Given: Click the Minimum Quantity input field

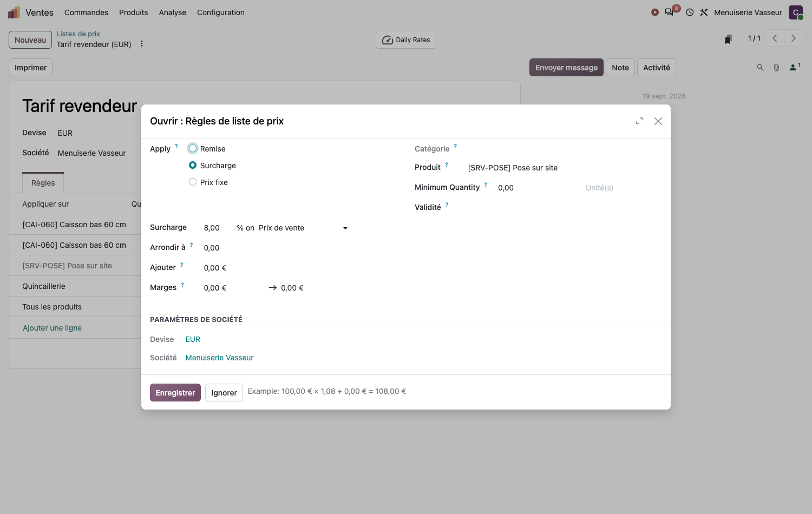Looking at the screenshot, I should point(539,188).
